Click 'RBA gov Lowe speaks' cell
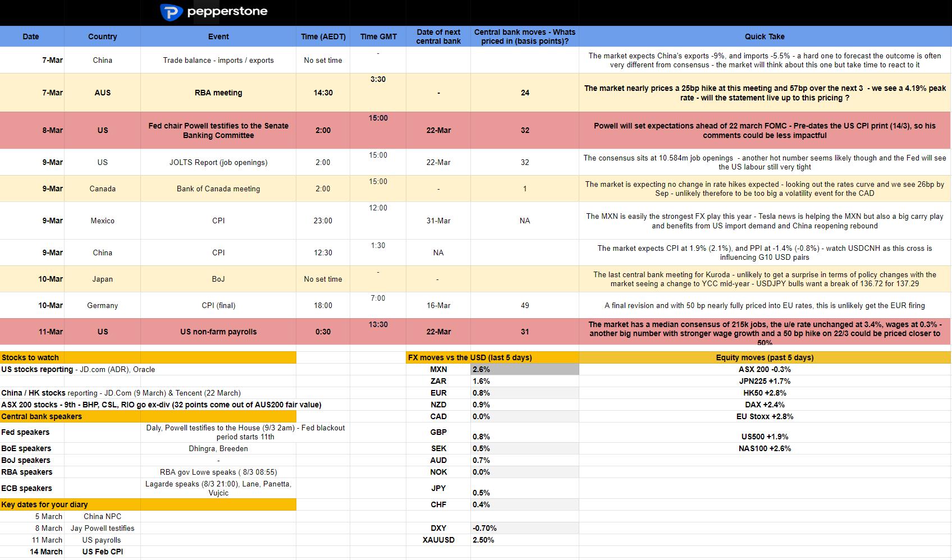Screen dimensions: 952x560 218,472
